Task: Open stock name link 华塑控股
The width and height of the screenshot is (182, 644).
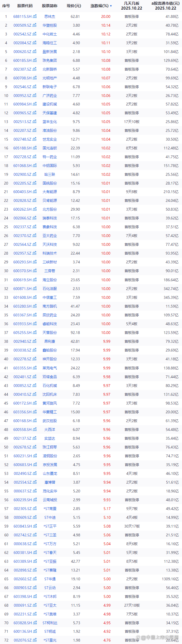Action: coord(50,25)
